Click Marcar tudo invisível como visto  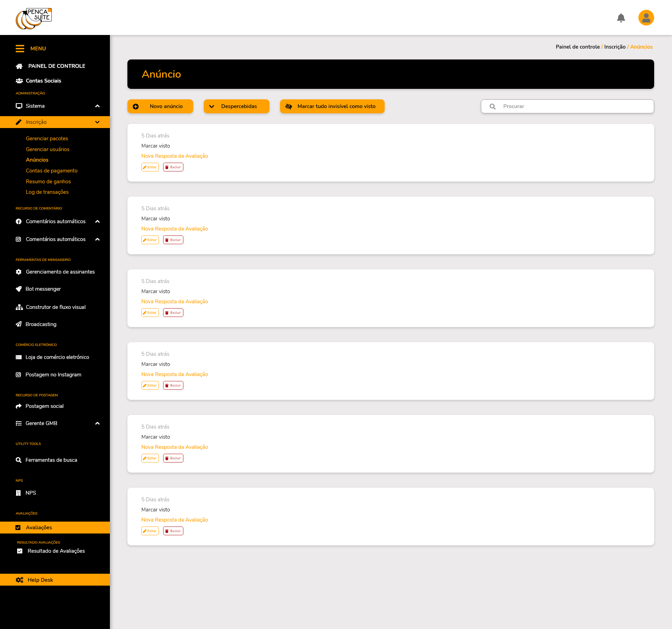332,106
